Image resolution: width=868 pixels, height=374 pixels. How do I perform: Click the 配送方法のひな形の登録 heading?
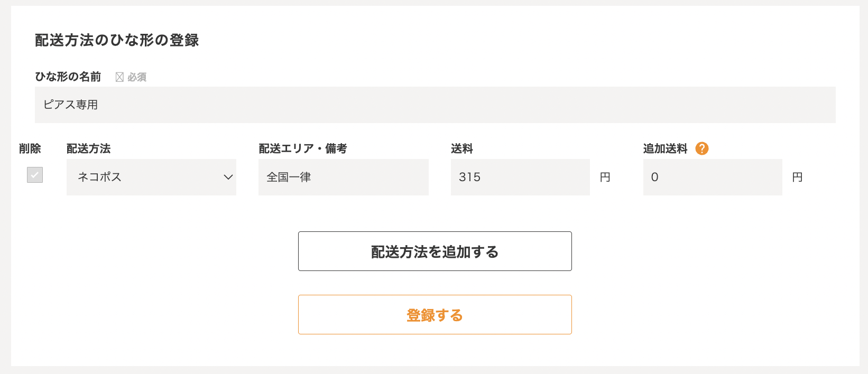pyautogui.click(x=117, y=40)
